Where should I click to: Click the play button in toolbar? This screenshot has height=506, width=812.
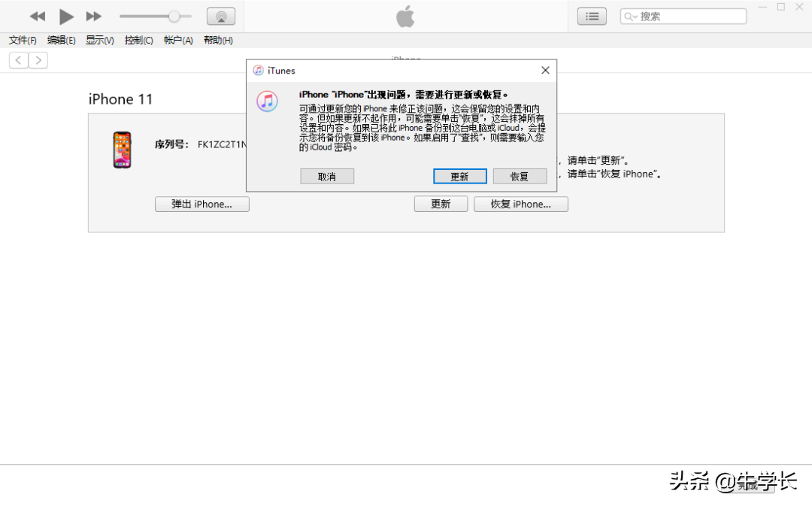click(x=65, y=17)
